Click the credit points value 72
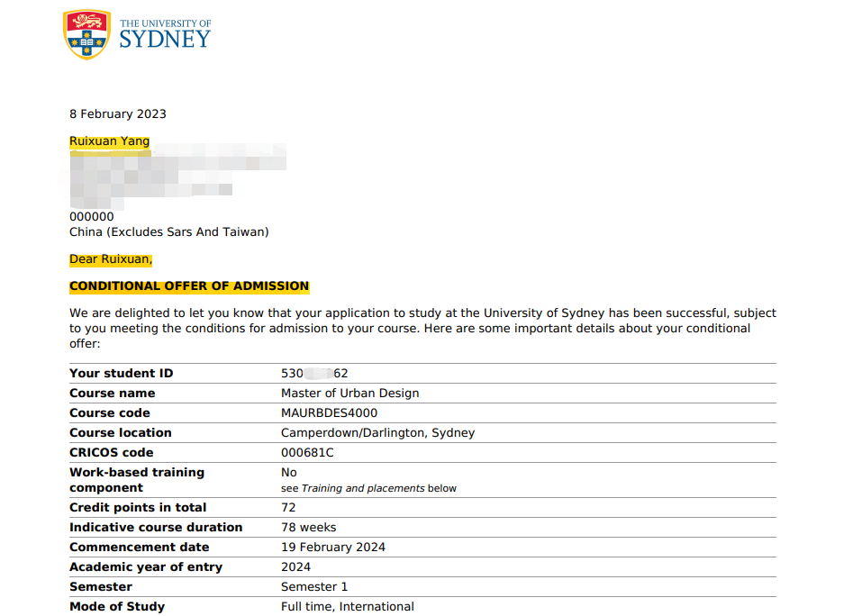This screenshot has height=616, width=844. point(289,508)
